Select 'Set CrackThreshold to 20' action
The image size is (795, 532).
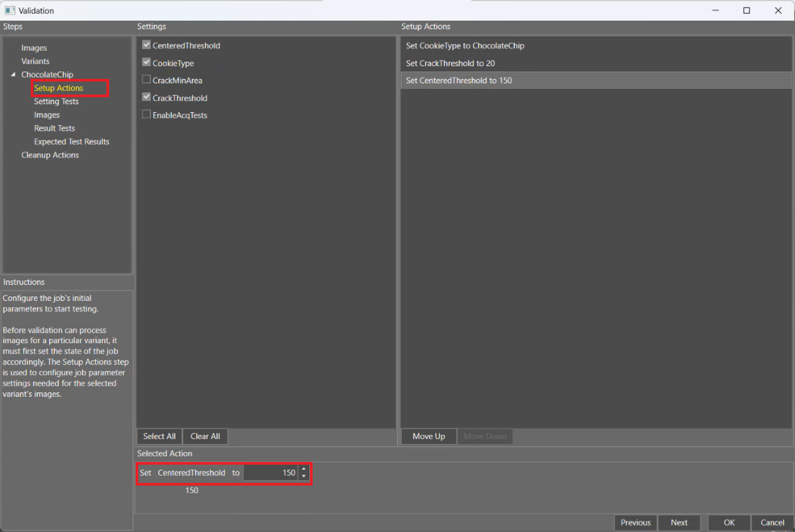pos(450,63)
